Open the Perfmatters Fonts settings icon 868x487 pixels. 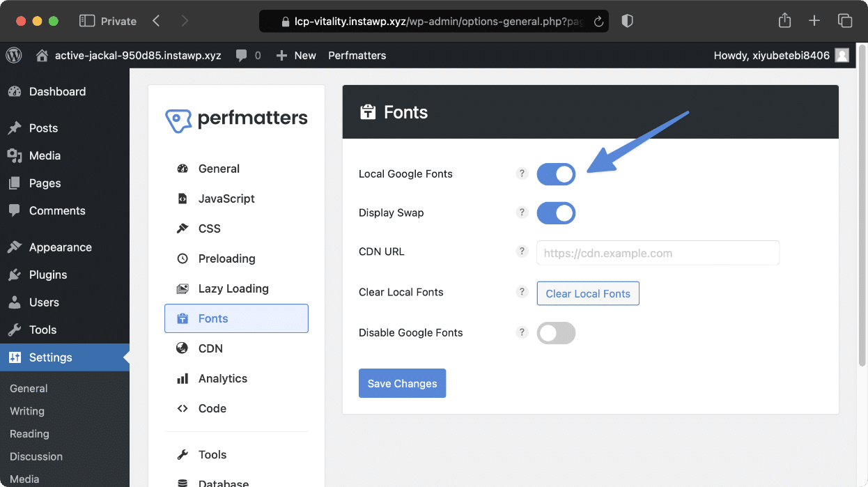(x=182, y=318)
